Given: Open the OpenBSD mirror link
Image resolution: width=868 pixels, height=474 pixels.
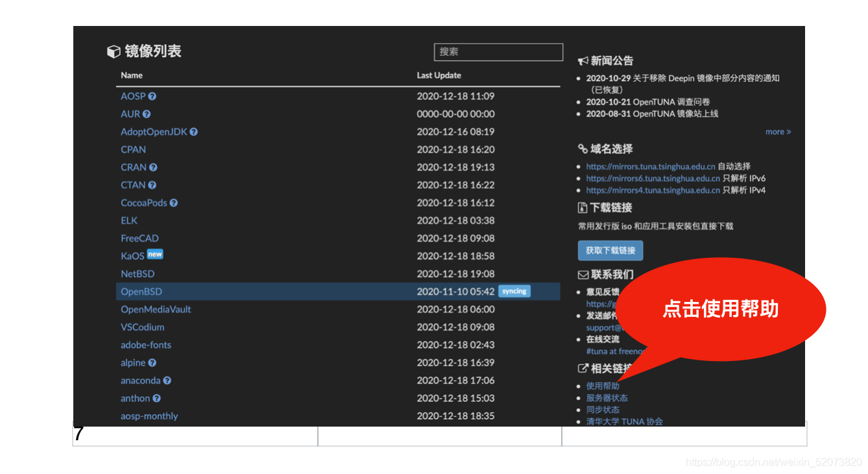Looking at the screenshot, I should [x=141, y=292].
